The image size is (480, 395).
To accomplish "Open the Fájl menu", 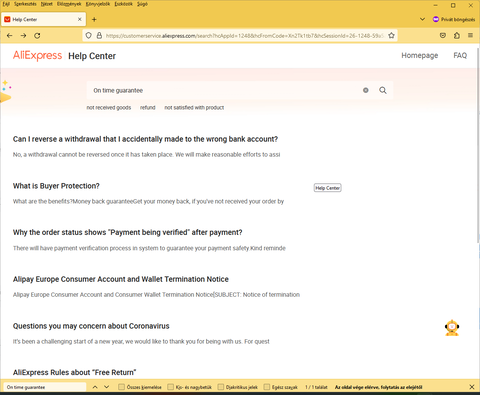I will tap(6, 4).
